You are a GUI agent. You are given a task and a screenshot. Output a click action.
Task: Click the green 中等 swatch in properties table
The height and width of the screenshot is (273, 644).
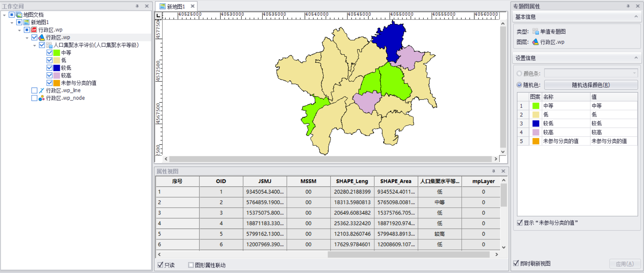click(x=536, y=106)
